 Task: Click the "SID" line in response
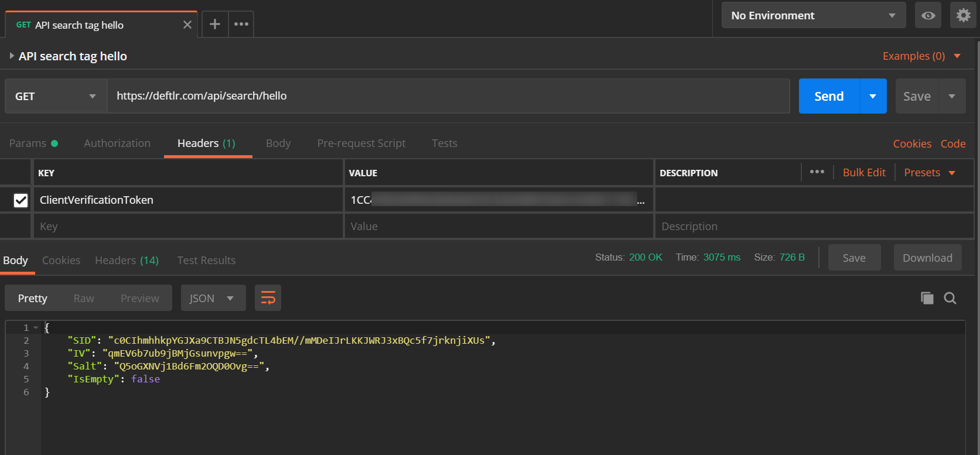tap(281, 341)
